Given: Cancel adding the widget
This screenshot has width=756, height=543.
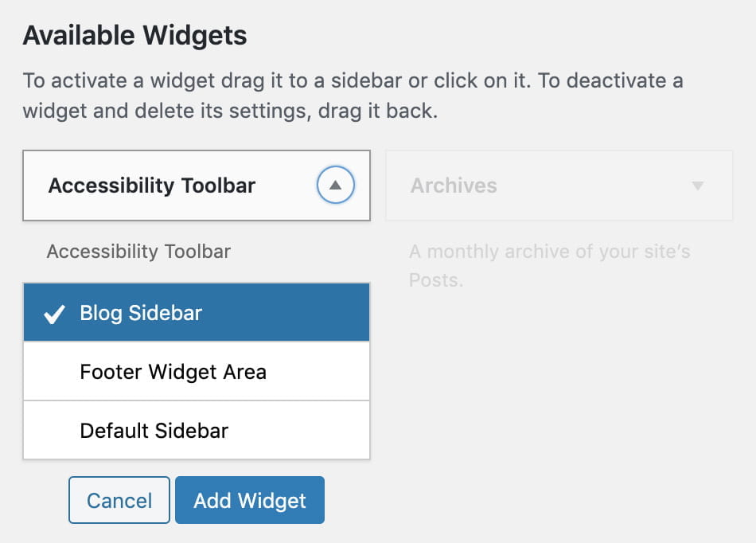Looking at the screenshot, I should 119,500.
